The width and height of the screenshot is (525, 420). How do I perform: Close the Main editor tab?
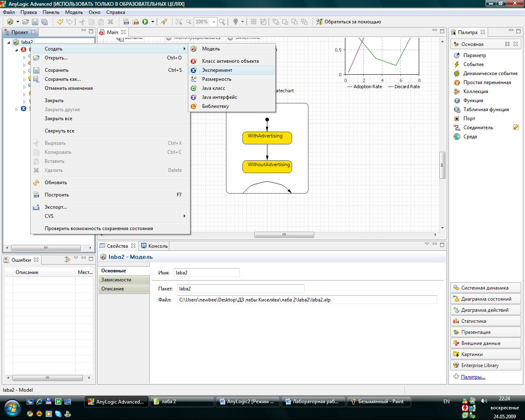[123, 32]
